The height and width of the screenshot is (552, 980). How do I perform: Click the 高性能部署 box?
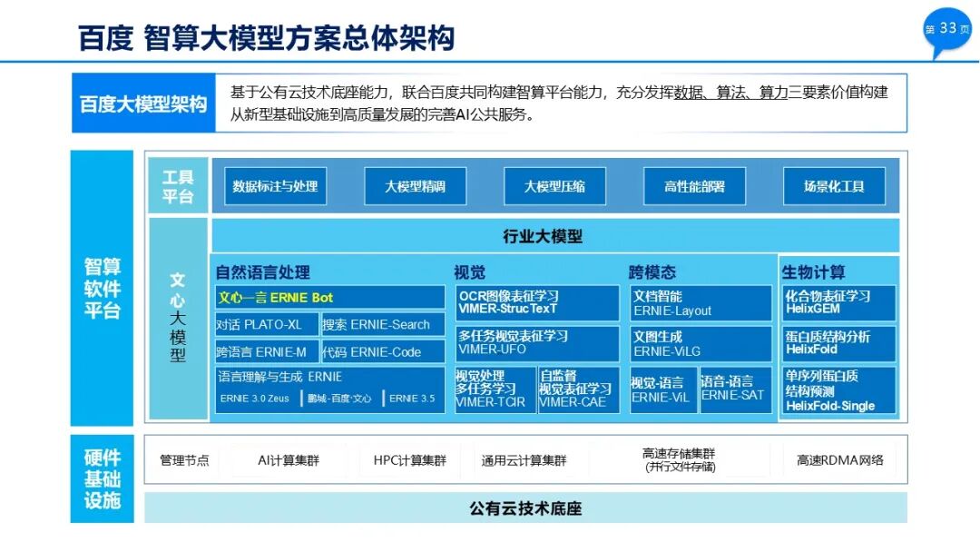pyautogui.click(x=694, y=186)
